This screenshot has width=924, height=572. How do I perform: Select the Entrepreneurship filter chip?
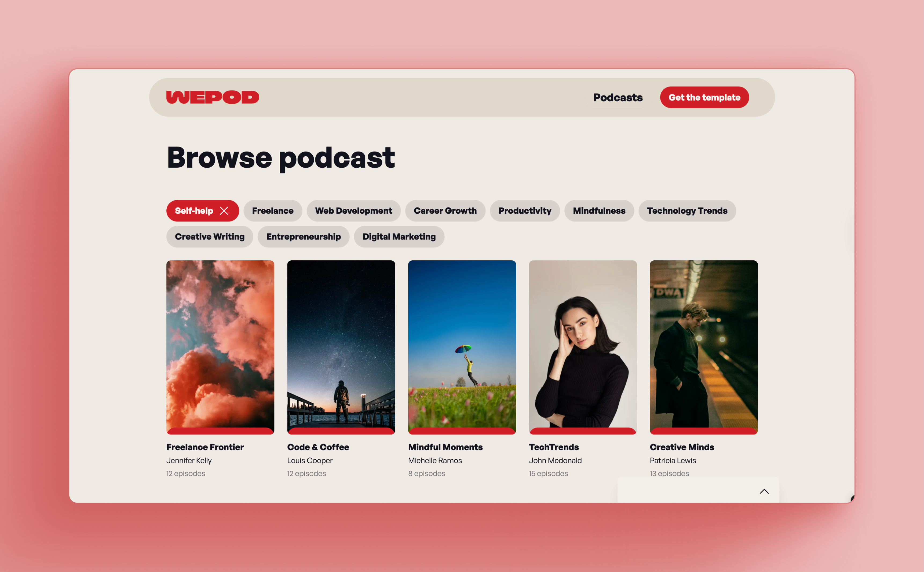pyautogui.click(x=303, y=237)
